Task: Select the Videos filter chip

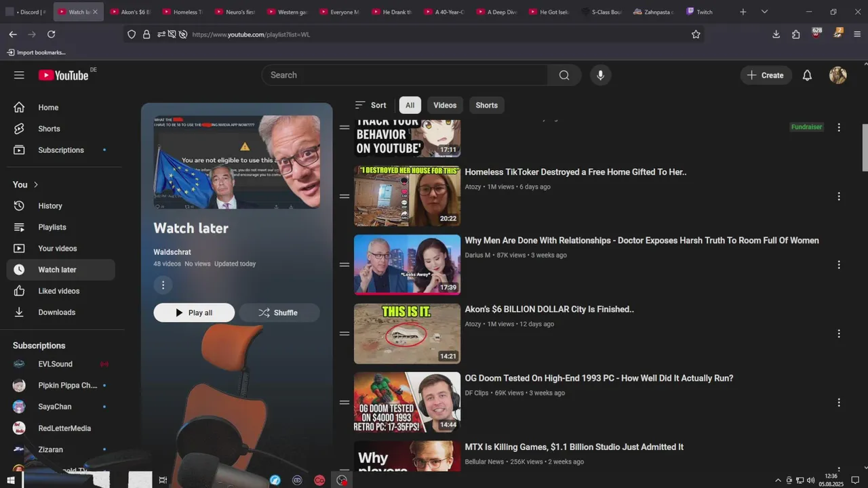Action: pyautogui.click(x=445, y=105)
